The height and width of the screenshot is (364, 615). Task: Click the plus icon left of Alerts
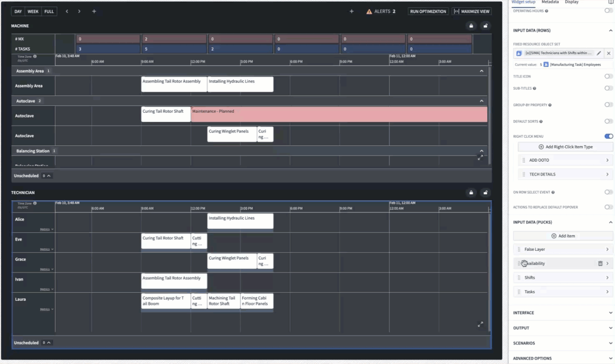pos(351,11)
